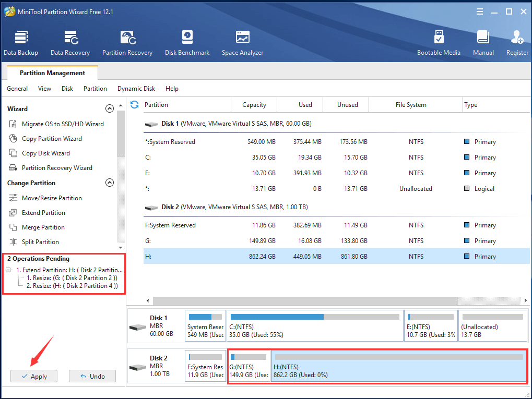Viewport: 532px width, 399px height.
Task: Select pending item Resize G: Disk 2 Partition 2
Action: click(x=72, y=278)
